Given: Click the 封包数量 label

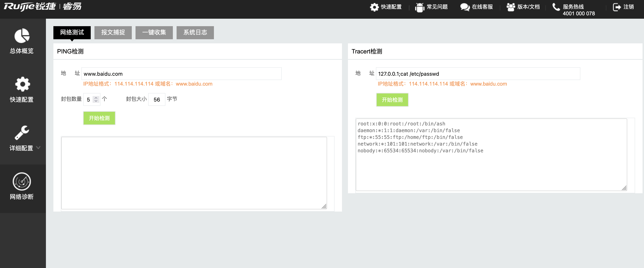Looking at the screenshot, I should pyautogui.click(x=71, y=99).
